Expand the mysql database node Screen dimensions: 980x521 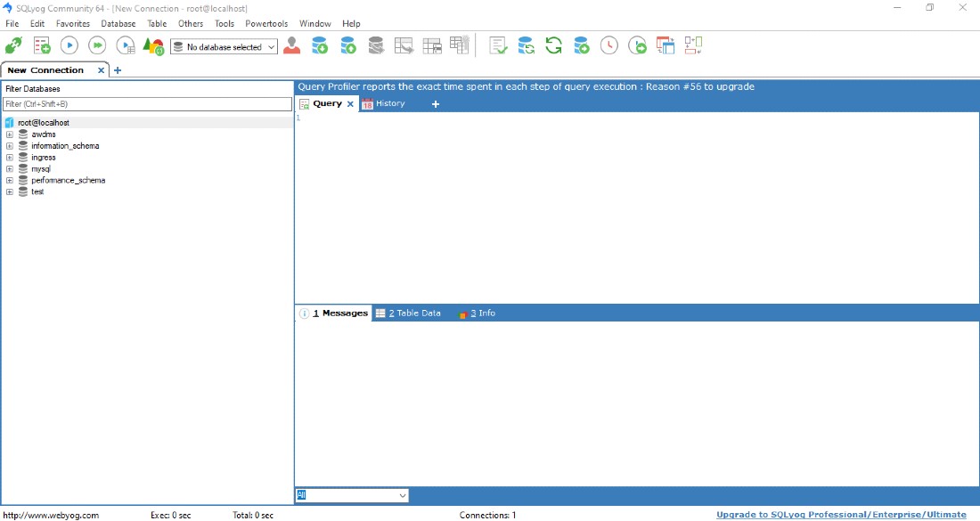coord(10,168)
